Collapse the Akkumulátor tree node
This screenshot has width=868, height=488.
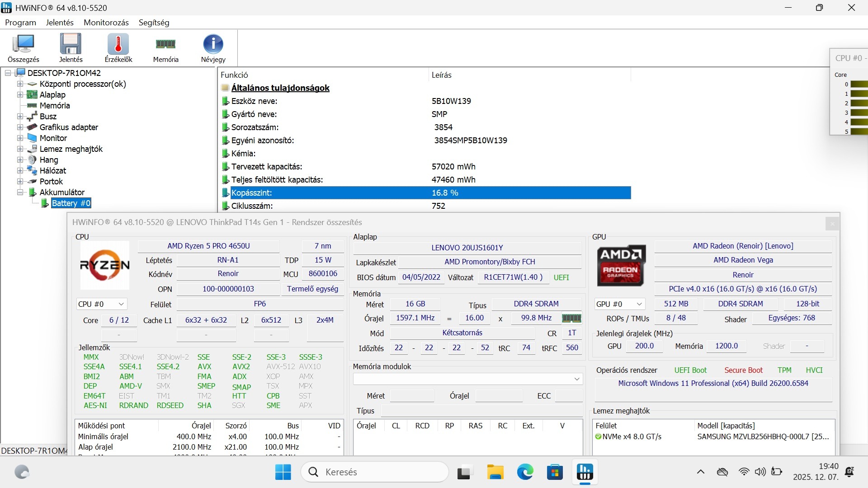click(x=20, y=192)
